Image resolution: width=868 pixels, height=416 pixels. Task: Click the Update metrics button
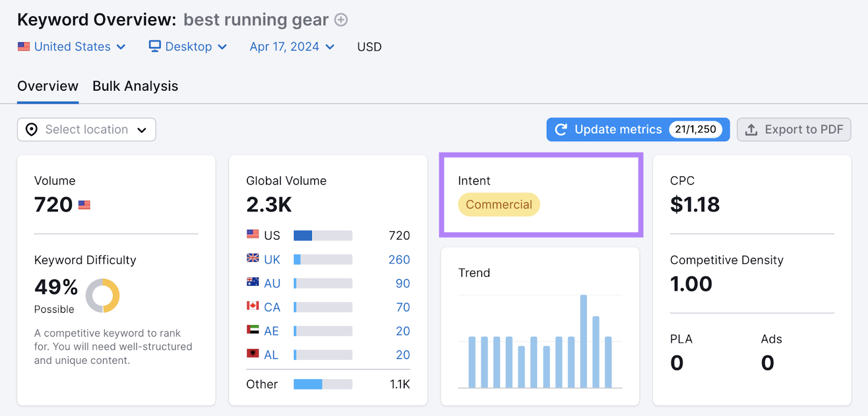point(638,130)
